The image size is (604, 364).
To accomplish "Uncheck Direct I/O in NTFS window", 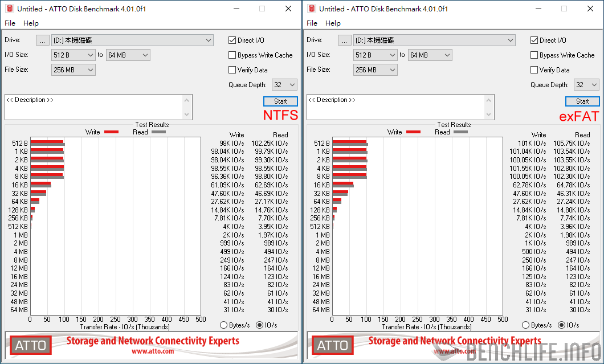I will [x=232, y=40].
